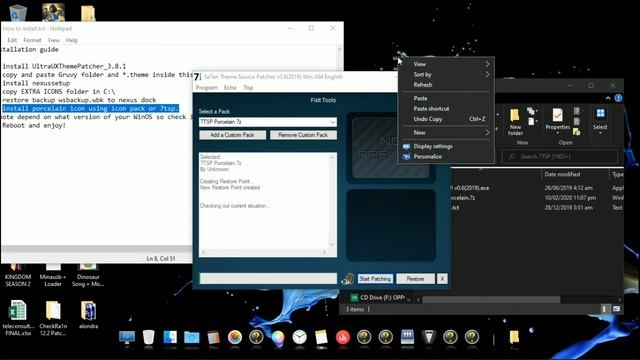Screen dimensions: 640x360
Task: Click the gears icon beside Start Patching
Action: pos(347,279)
